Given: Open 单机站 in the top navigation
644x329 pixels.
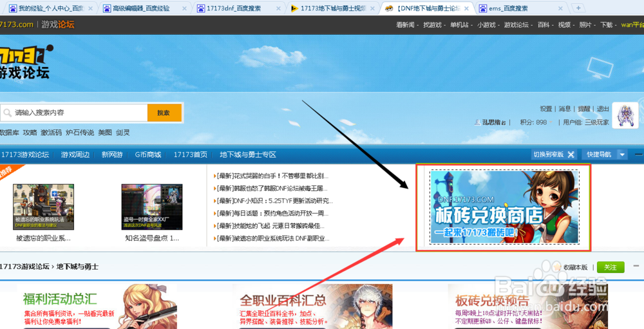Looking at the screenshot, I should point(459,24).
